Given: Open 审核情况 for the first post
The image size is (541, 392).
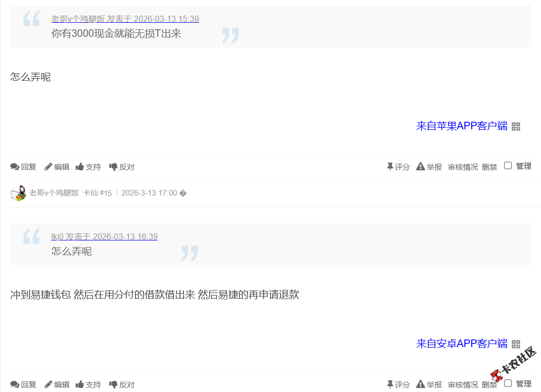Looking at the screenshot, I should [x=462, y=166].
